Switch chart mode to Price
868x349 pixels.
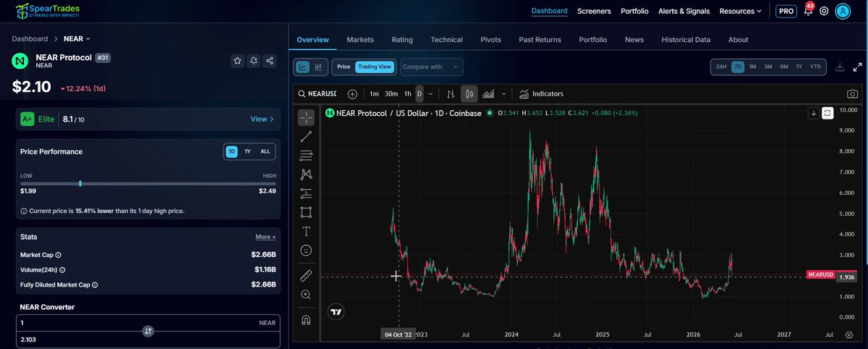pyautogui.click(x=344, y=67)
